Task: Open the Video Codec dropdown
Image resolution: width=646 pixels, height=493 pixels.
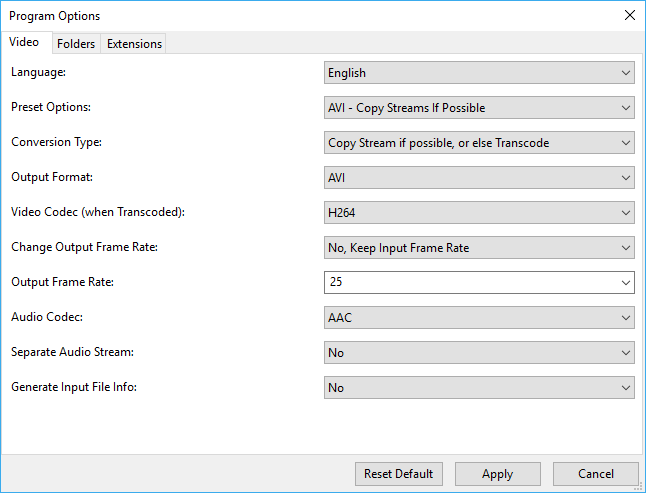Action: click(479, 213)
